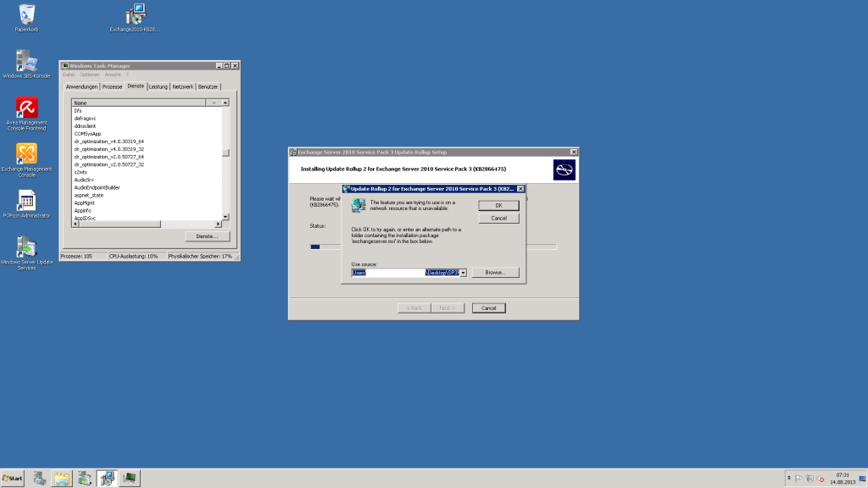This screenshot has height=488, width=868.
Task: Click the horizontal scrollbar thumb in services list
Action: [120, 224]
